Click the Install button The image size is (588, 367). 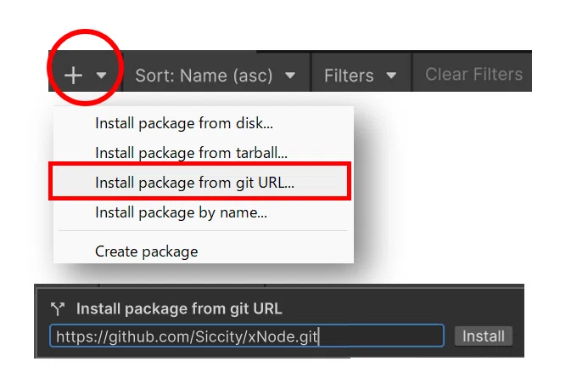coord(483,336)
